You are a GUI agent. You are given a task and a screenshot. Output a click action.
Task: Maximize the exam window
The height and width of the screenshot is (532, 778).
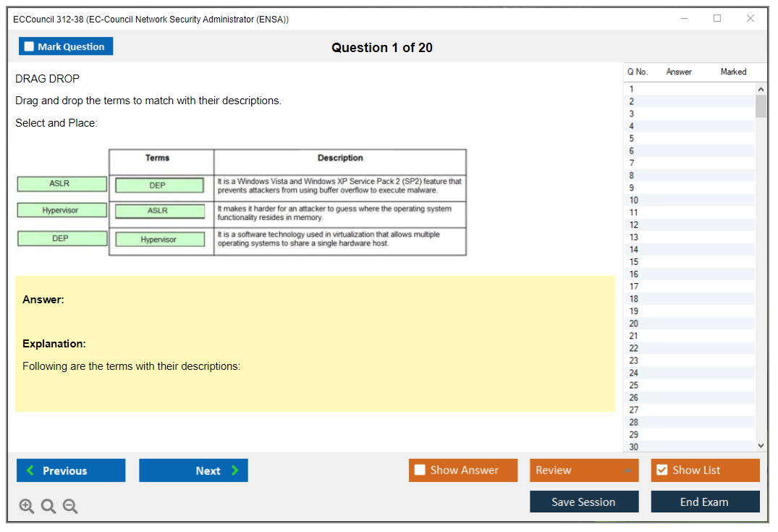[x=717, y=19]
